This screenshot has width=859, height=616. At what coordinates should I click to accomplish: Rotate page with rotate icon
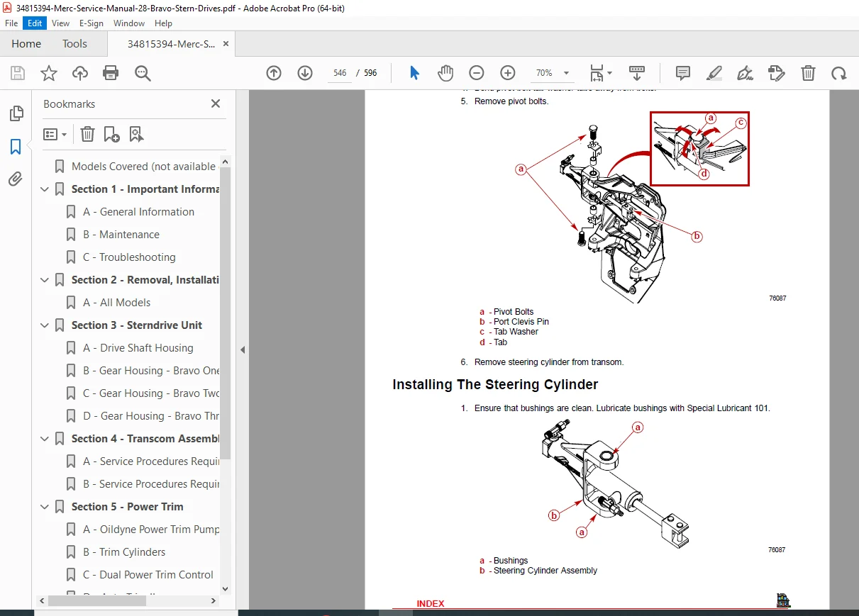click(839, 73)
